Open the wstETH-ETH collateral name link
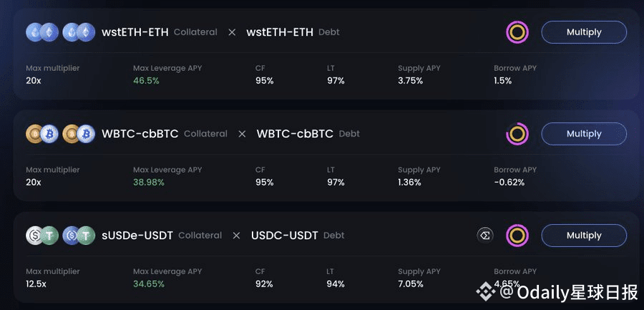The image size is (644, 310). [x=136, y=32]
